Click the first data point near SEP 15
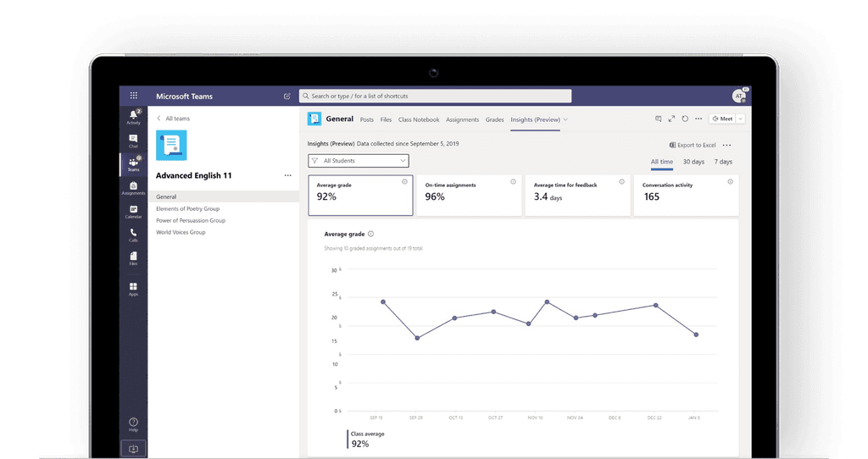Image resolution: width=868 pixels, height=459 pixels. point(383,302)
